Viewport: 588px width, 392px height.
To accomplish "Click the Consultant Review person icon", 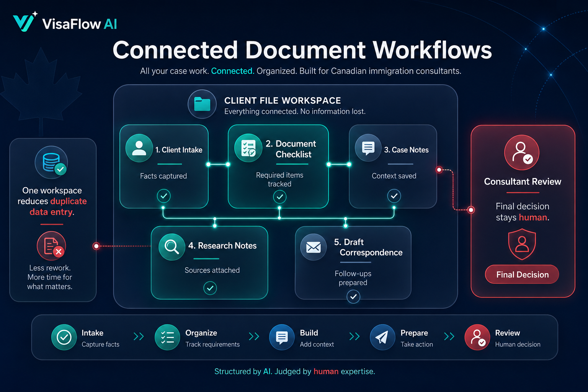I will tap(522, 152).
